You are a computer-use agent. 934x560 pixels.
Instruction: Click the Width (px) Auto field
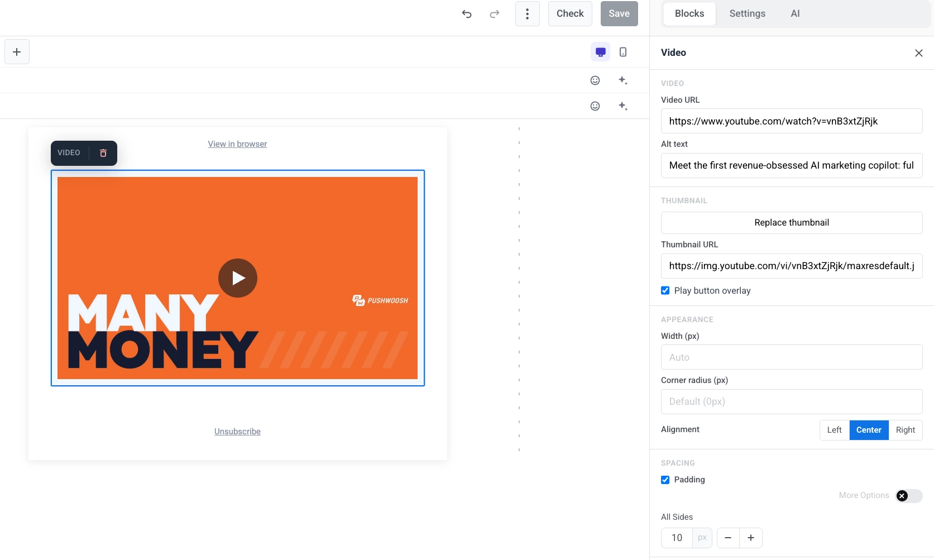[x=792, y=357]
